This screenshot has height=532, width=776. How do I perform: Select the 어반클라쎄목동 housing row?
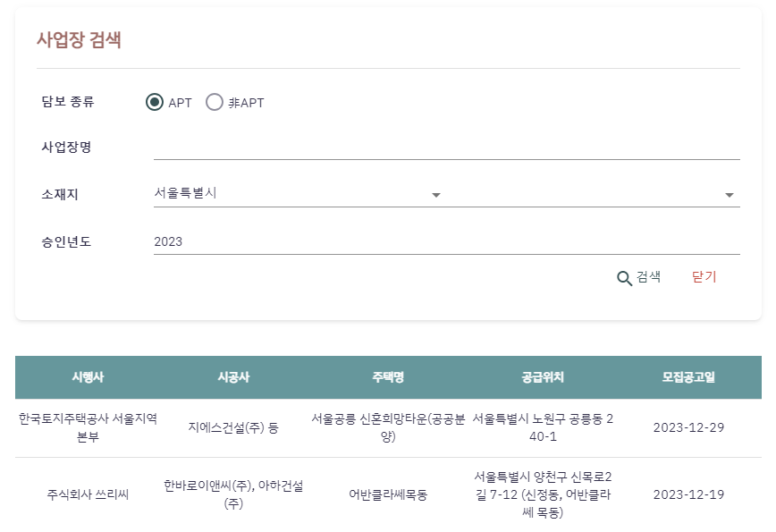point(388,494)
